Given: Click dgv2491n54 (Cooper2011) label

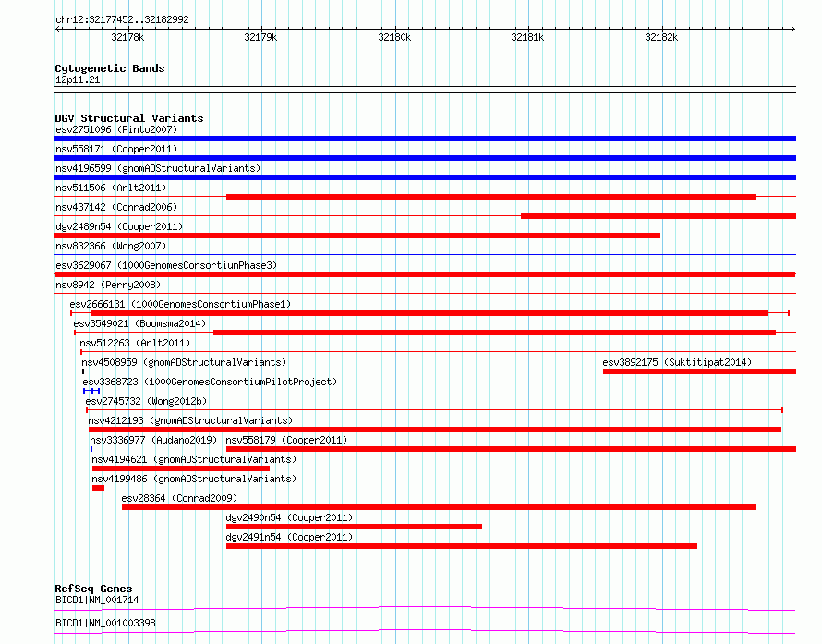Looking at the screenshot, I should tap(289, 537).
